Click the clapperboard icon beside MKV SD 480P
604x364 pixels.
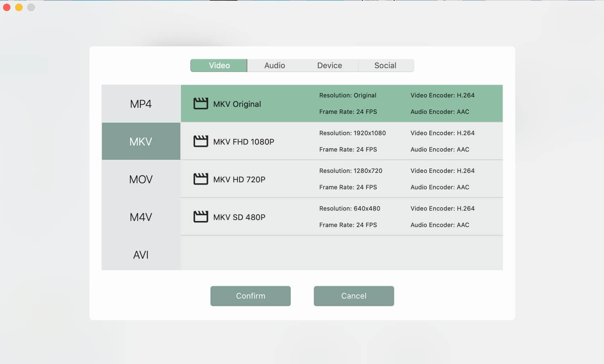pyautogui.click(x=201, y=217)
